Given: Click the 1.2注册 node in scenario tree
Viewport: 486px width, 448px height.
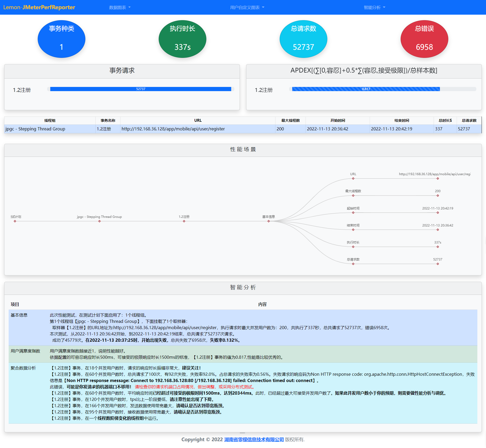Looking at the screenshot, I should click(184, 221).
